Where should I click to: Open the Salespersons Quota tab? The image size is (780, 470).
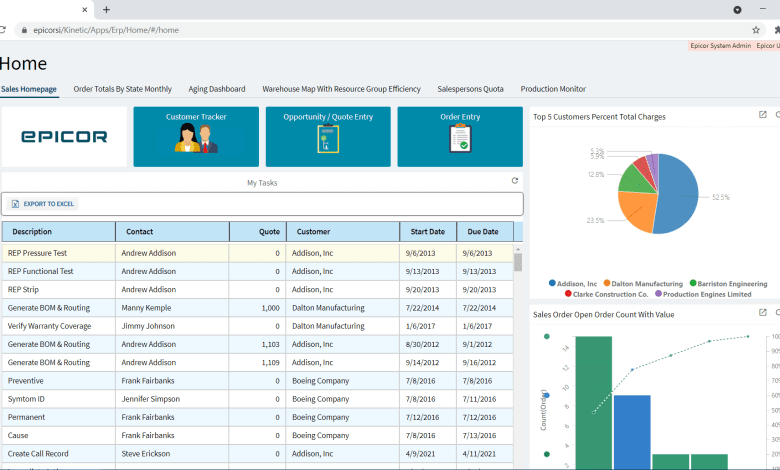coord(470,89)
